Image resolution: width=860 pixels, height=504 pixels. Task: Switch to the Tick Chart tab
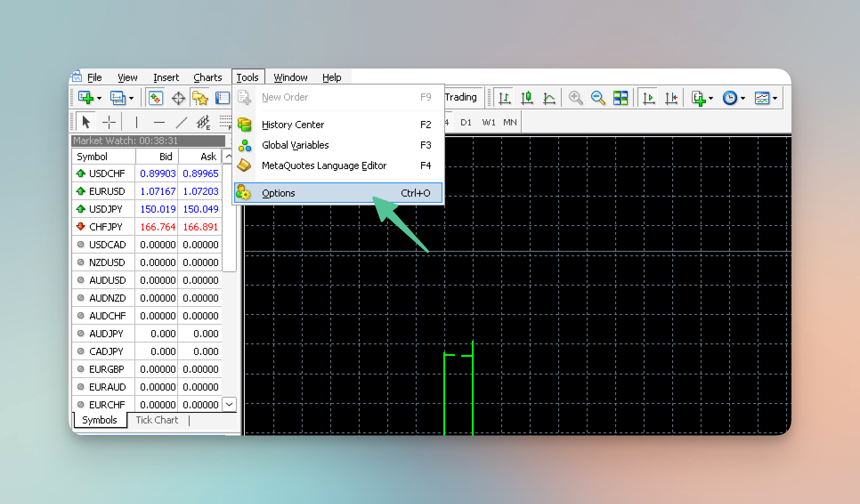[157, 420]
